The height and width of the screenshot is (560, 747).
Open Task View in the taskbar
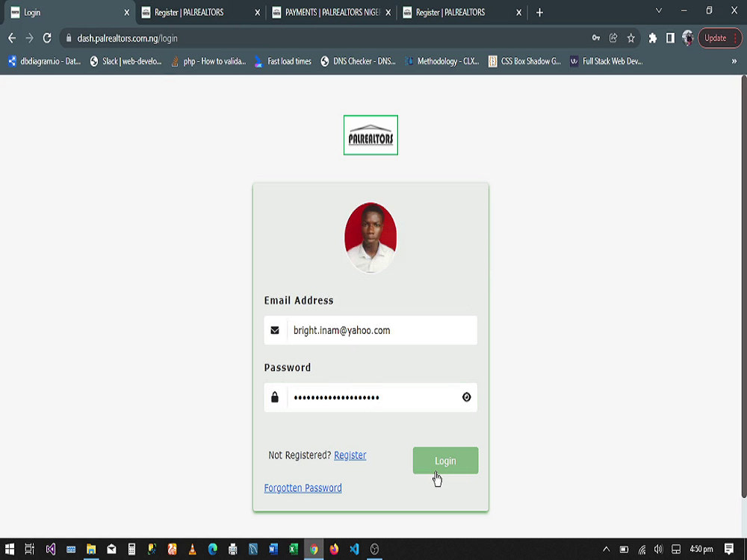(x=30, y=549)
